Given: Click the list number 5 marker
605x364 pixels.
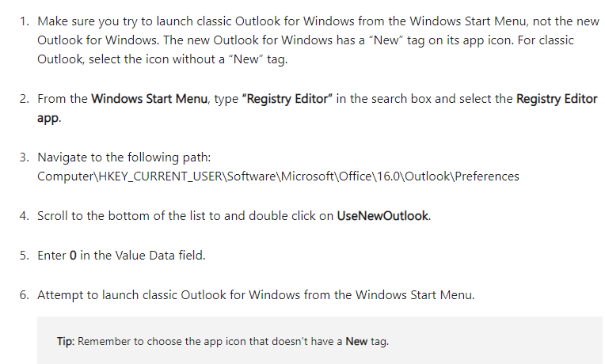Looking at the screenshot, I should [x=25, y=256].
